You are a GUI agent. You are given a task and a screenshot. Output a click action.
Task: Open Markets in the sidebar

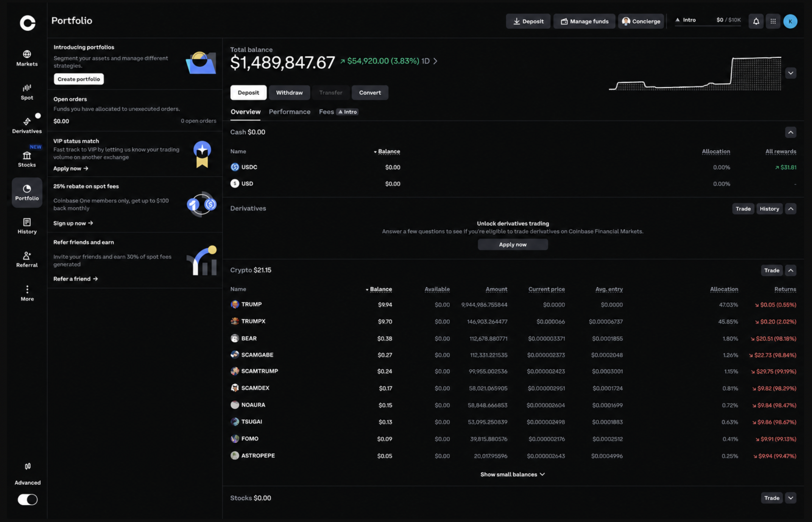27,58
